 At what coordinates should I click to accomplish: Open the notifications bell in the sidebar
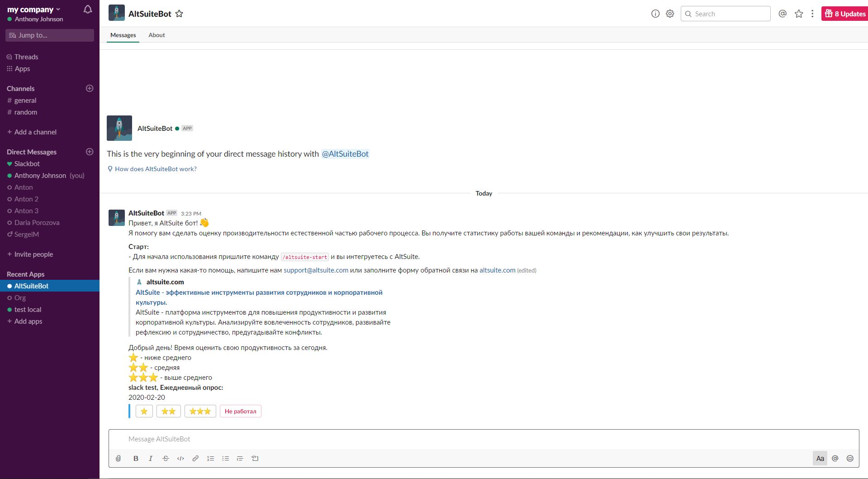click(88, 9)
